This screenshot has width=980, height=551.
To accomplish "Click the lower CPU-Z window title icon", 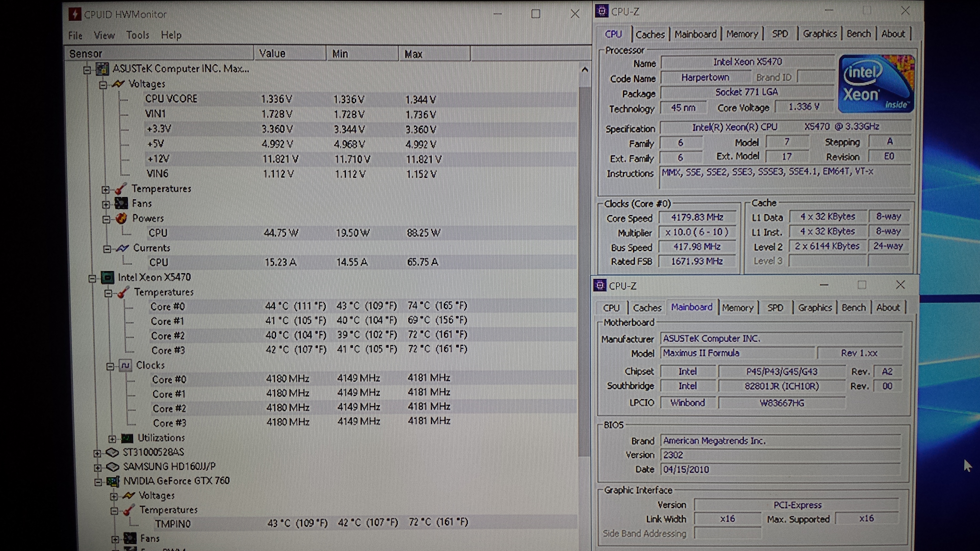I will click(x=600, y=285).
